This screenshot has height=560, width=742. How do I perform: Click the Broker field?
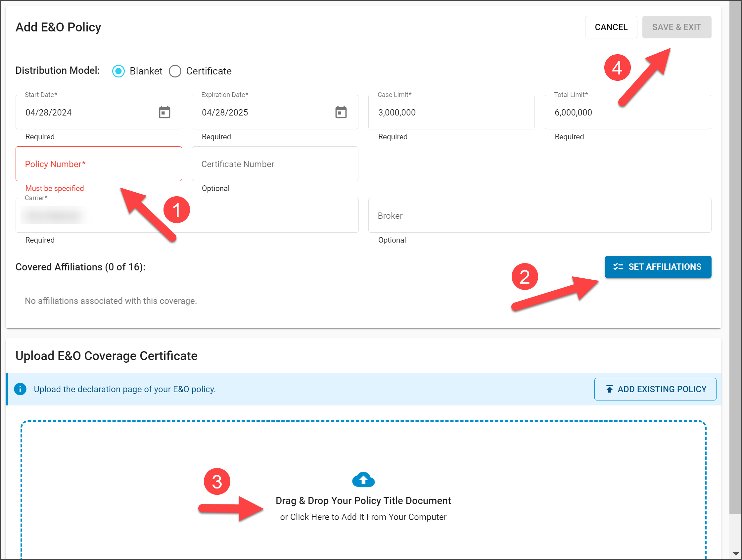coord(540,215)
